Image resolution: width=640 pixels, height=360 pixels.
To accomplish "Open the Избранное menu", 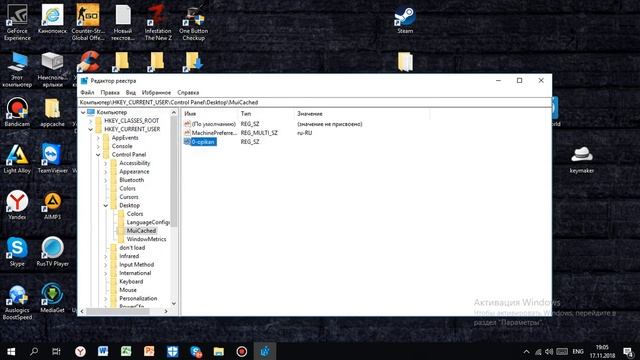I will click(x=156, y=93).
